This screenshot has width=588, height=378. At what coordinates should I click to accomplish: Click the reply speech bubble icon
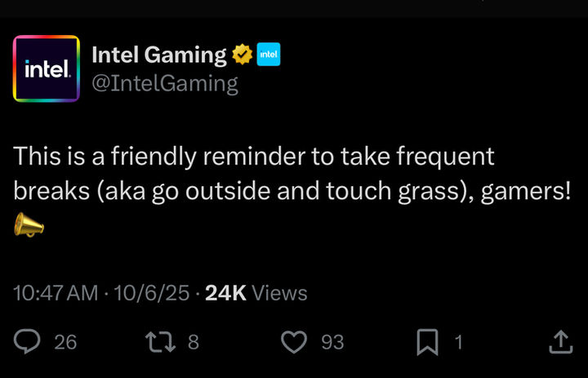click(28, 341)
